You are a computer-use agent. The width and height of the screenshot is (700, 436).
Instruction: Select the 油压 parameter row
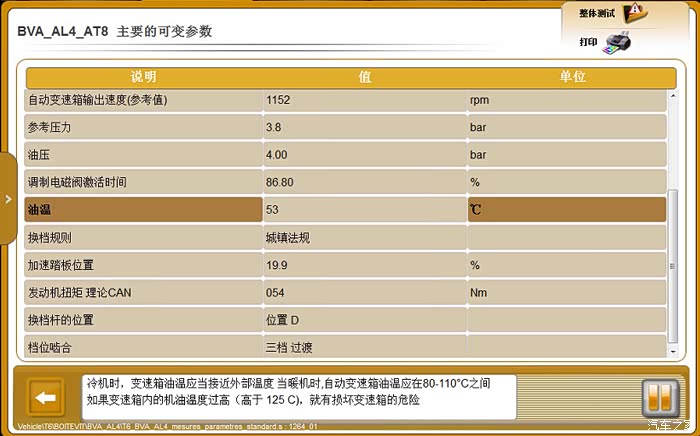(x=345, y=154)
